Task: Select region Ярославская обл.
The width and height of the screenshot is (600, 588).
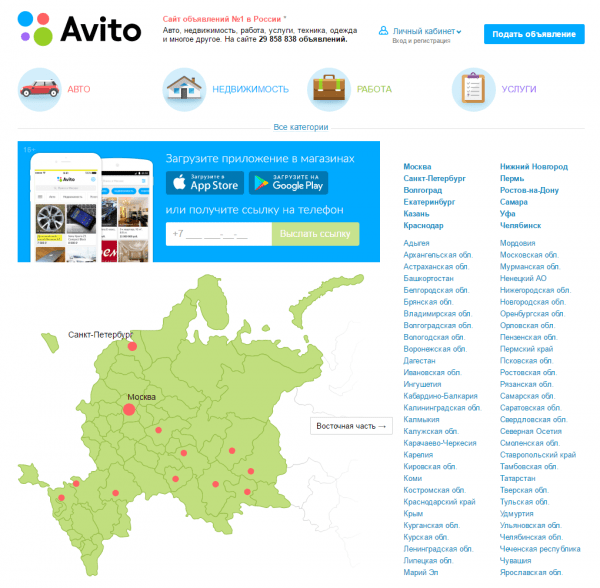Action: [x=531, y=573]
